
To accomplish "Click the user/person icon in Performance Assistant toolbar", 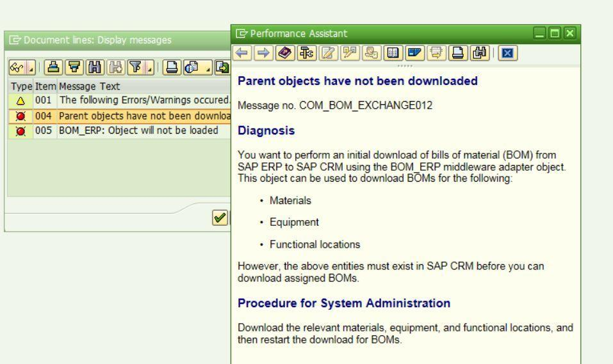I will click(371, 53).
